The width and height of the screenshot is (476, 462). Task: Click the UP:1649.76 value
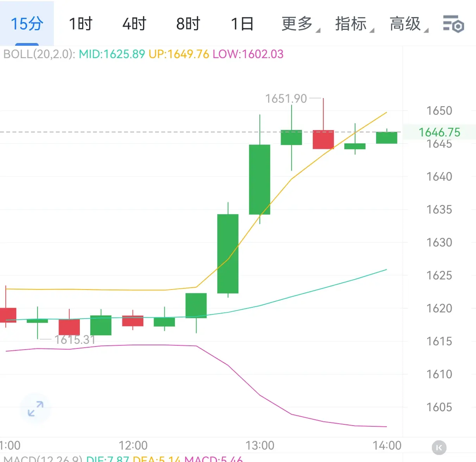179,54
